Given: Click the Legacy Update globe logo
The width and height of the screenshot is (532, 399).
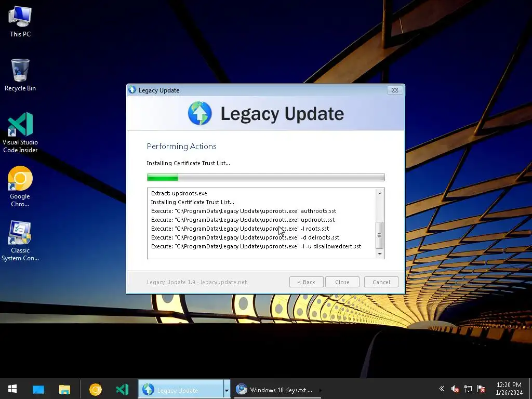Looking at the screenshot, I should (200, 113).
